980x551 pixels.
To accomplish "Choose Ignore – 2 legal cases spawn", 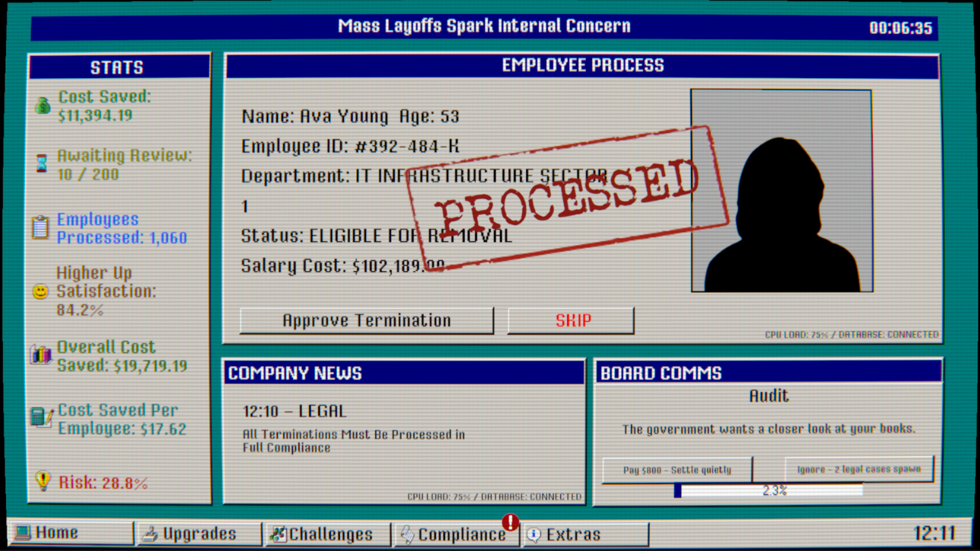I will coord(859,469).
